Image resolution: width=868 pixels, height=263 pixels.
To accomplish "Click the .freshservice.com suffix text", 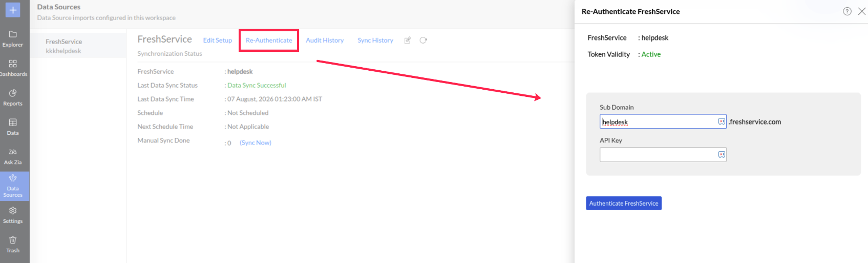I will tap(755, 122).
